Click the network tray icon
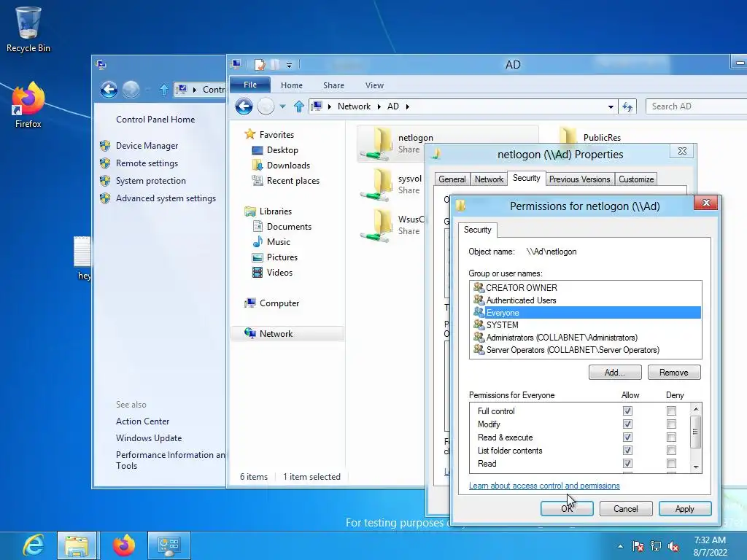 pyautogui.click(x=656, y=546)
